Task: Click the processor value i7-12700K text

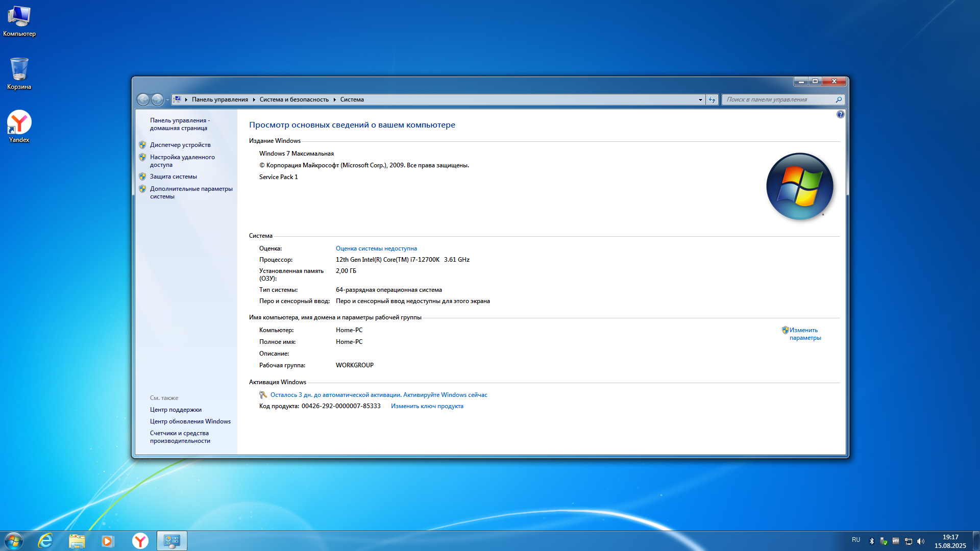Action: pos(403,260)
